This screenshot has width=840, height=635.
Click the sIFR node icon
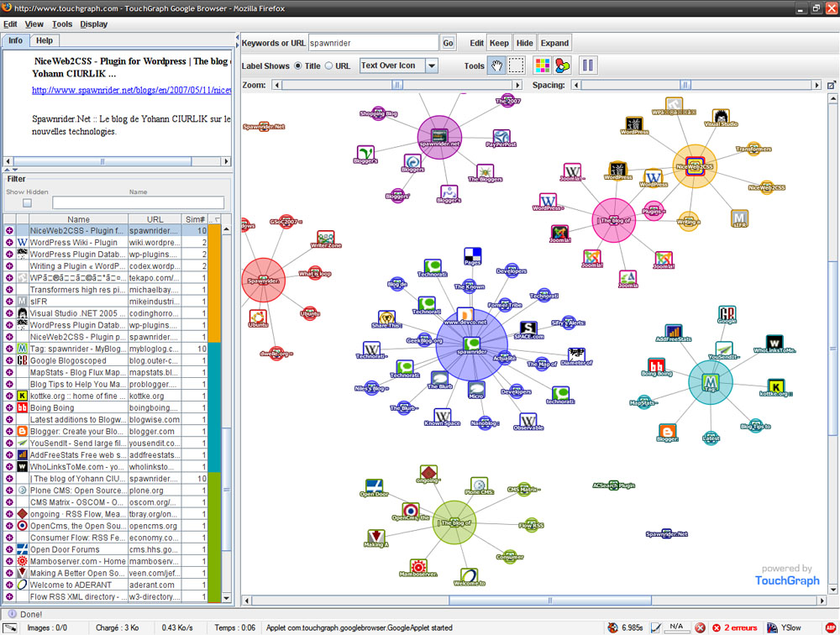coord(739,218)
